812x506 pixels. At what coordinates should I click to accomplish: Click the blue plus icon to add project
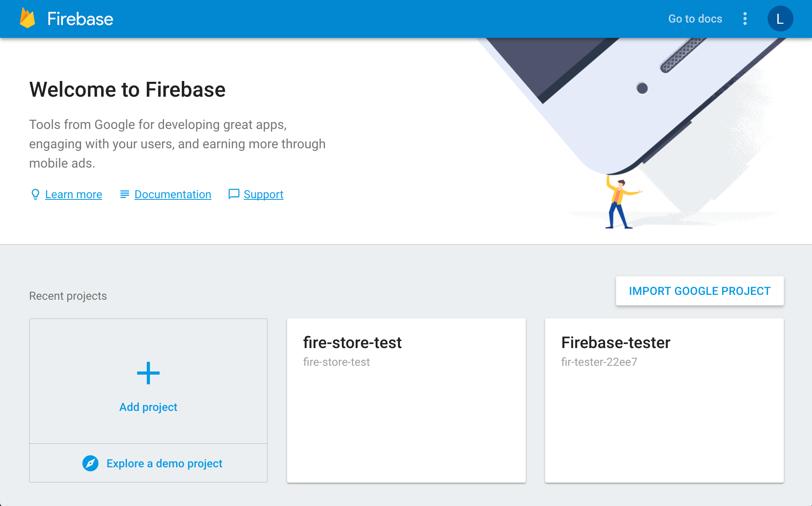pos(148,373)
